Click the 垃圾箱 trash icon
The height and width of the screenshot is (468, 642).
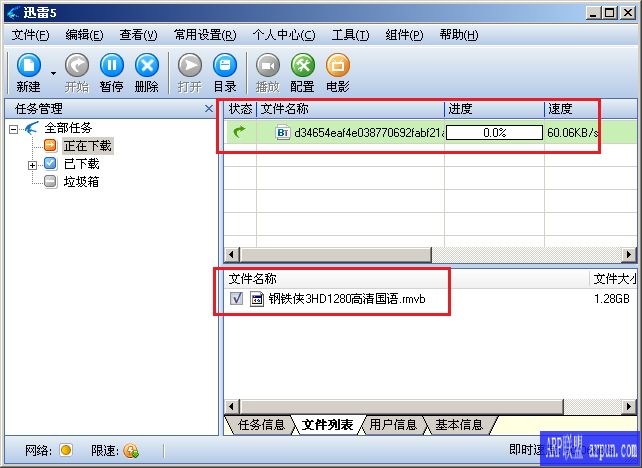(x=50, y=181)
